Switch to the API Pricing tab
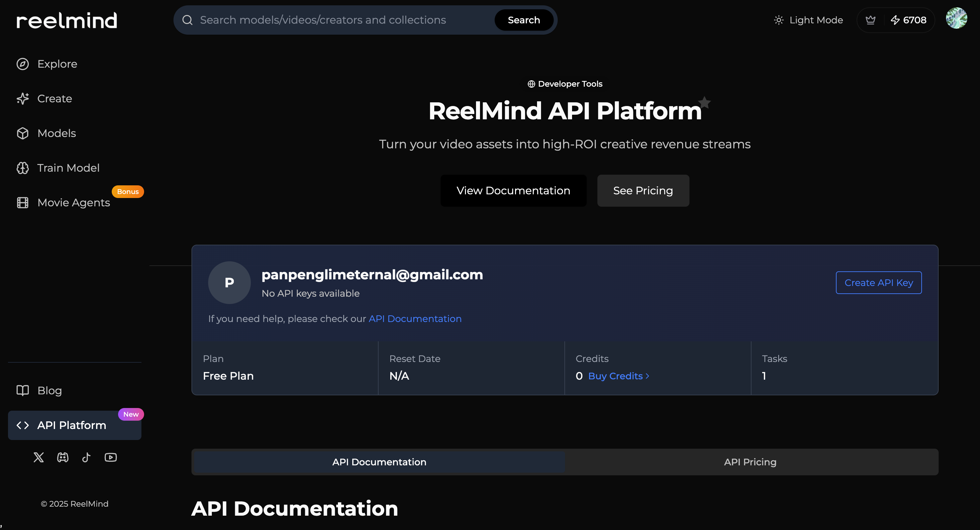Image resolution: width=980 pixels, height=530 pixels. click(750, 462)
